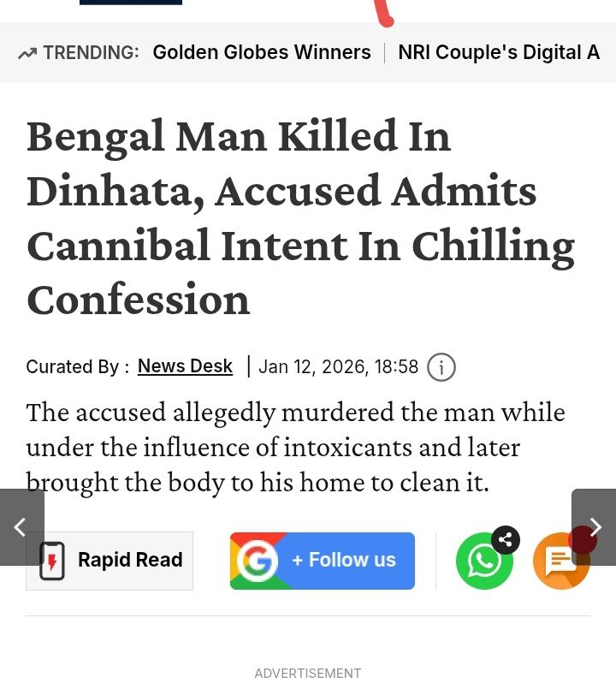This screenshot has height=695, width=616.
Task: Open the Golden Globes Winners trending story
Action: point(262,52)
